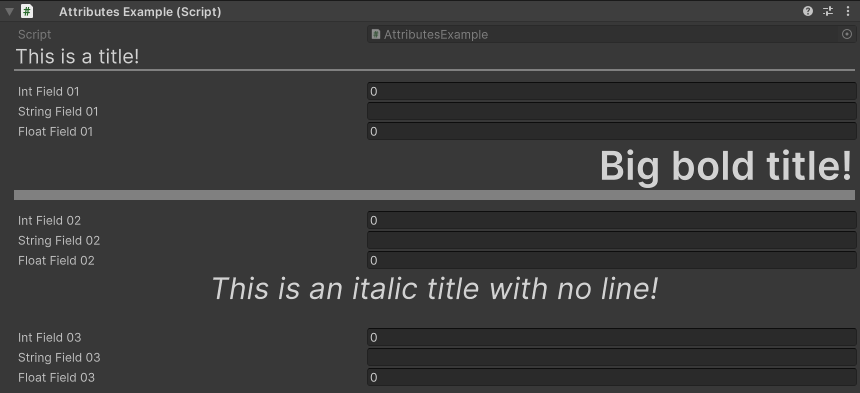Click the Int Field 01 input
The width and height of the screenshot is (860, 393).
tap(611, 92)
